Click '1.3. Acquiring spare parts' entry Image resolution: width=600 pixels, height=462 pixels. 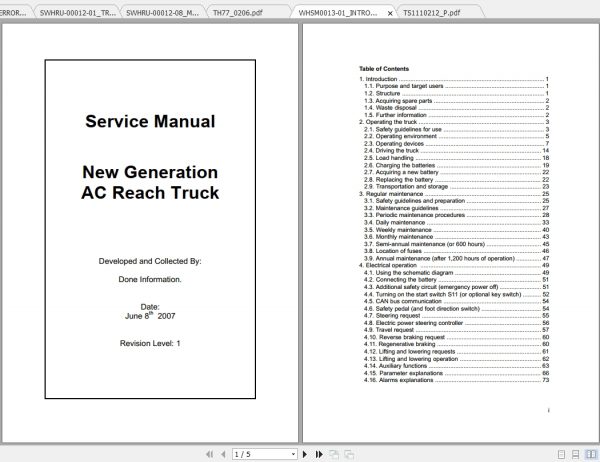click(457, 101)
